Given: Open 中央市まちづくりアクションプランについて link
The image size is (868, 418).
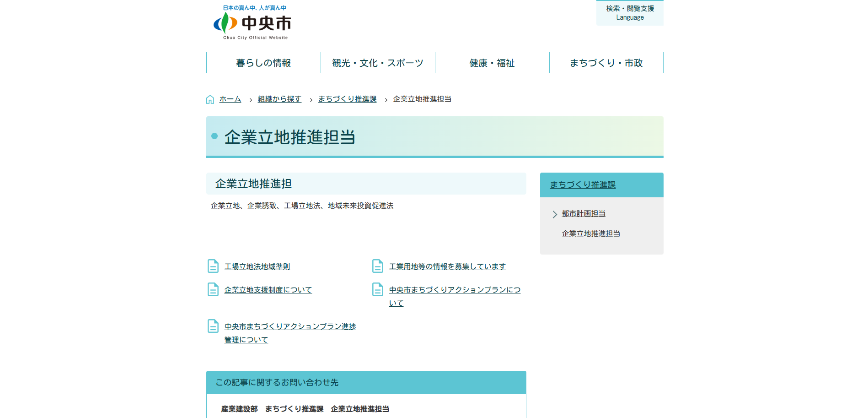Looking at the screenshot, I should (455, 296).
